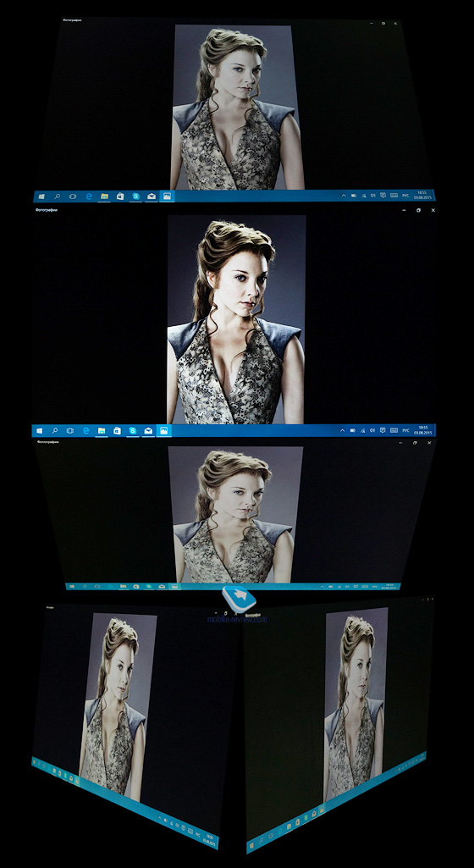Open the clock showing 18:55 in the head-on view
The height and width of the screenshot is (868, 474).
423,430
